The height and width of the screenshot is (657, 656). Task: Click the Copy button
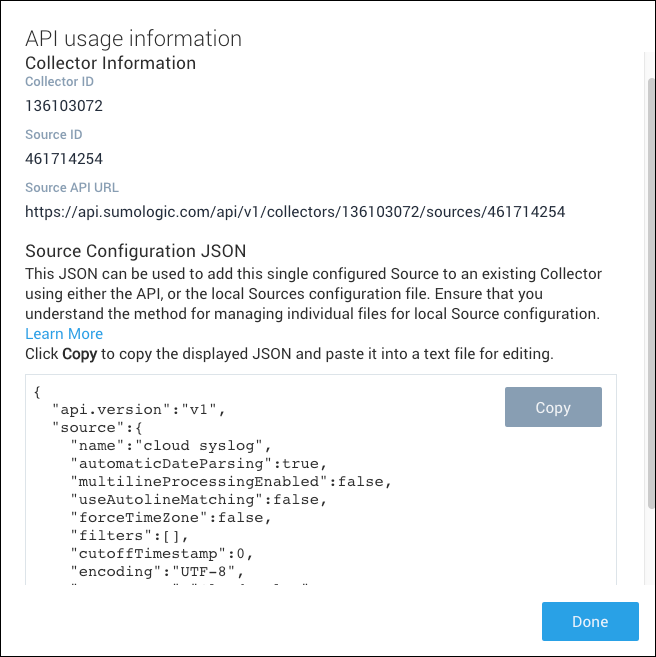click(x=553, y=407)
